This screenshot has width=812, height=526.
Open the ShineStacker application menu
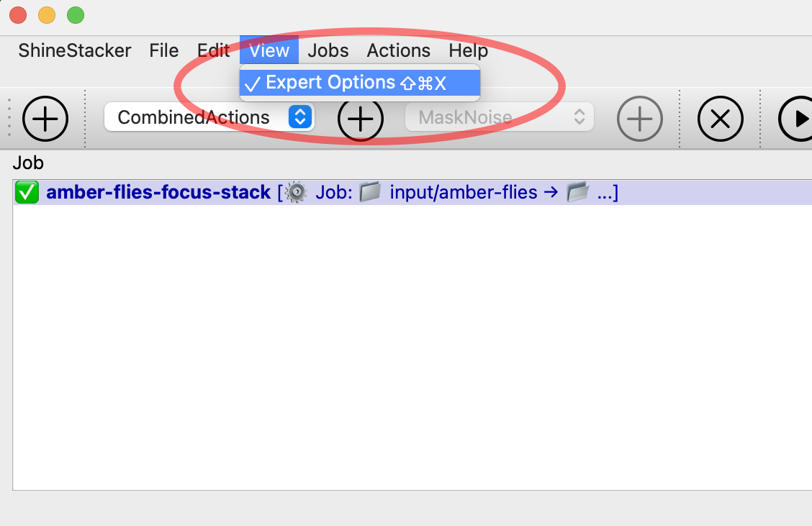tap(75, 51)
